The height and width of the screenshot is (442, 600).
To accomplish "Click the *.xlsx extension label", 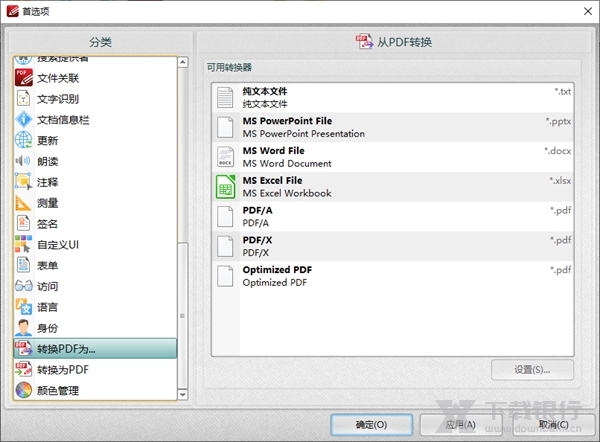I will click(560, 180).
